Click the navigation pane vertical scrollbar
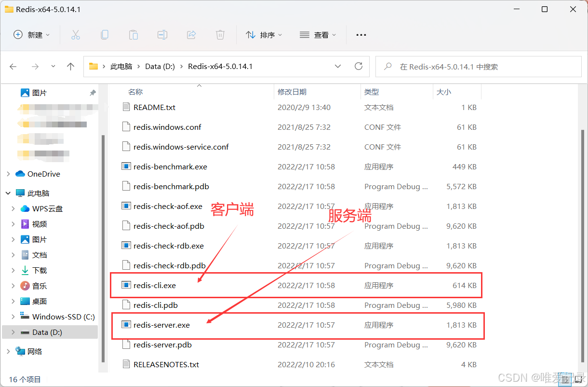 coord(102,248)
